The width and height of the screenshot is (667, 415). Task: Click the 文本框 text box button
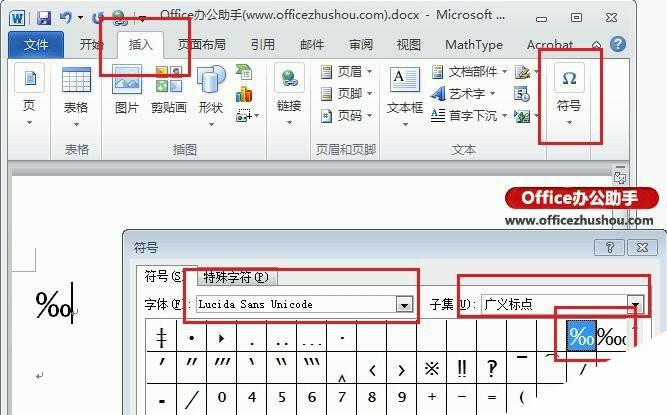pos(405,96)
